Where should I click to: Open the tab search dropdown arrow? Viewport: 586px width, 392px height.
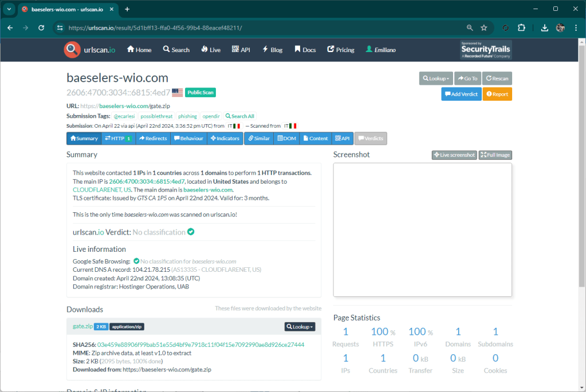[9, 9]
